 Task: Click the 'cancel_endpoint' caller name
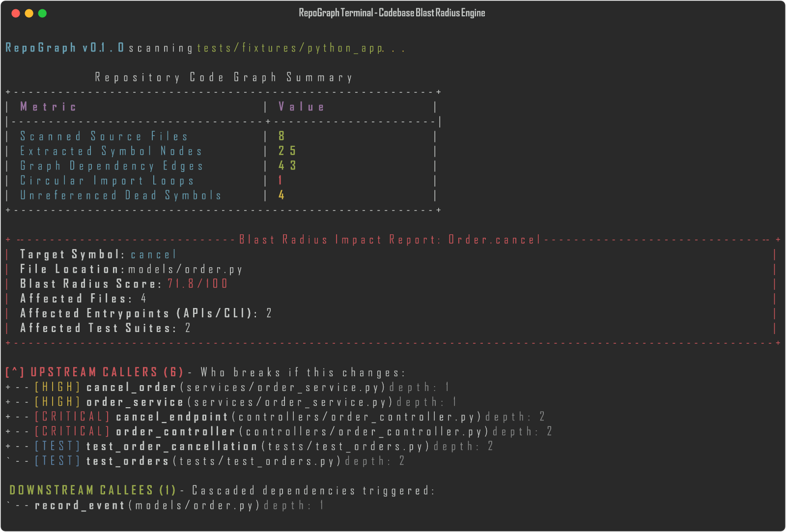point(172,417)
